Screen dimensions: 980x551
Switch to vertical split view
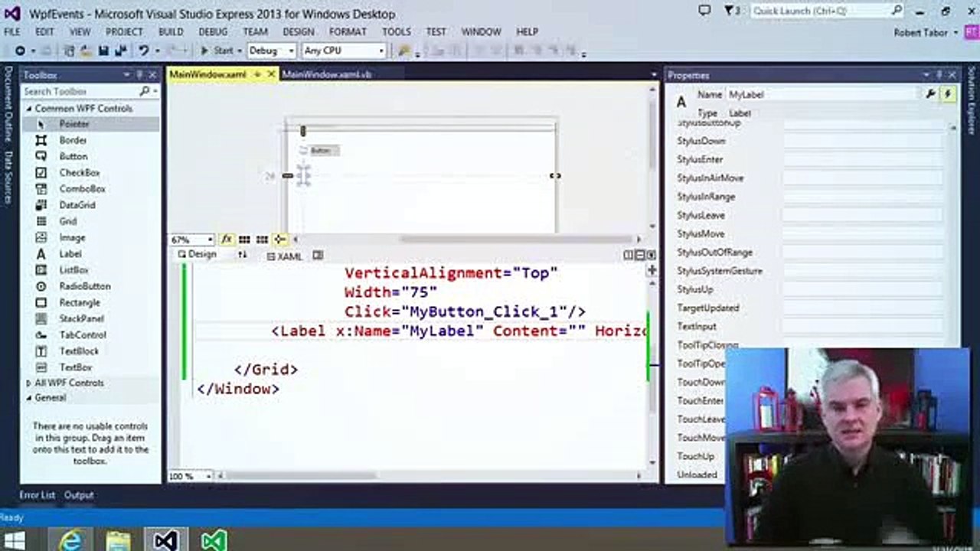(x=628, y=256)
